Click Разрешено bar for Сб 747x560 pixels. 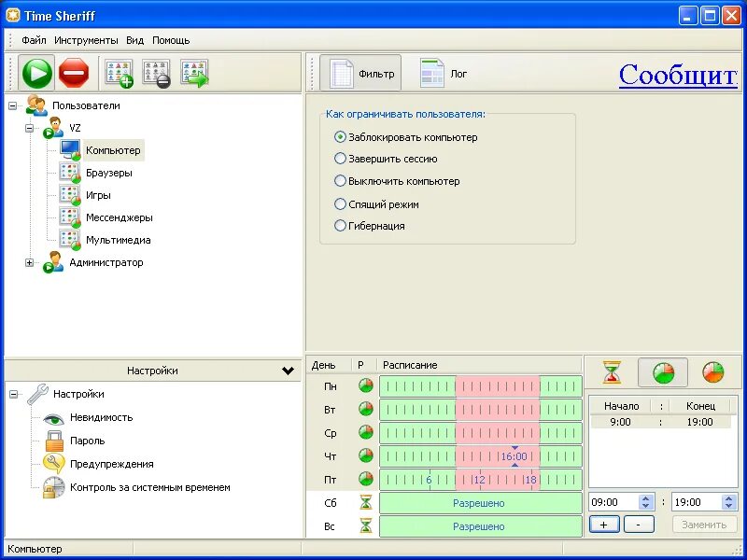tap(481, 503)
